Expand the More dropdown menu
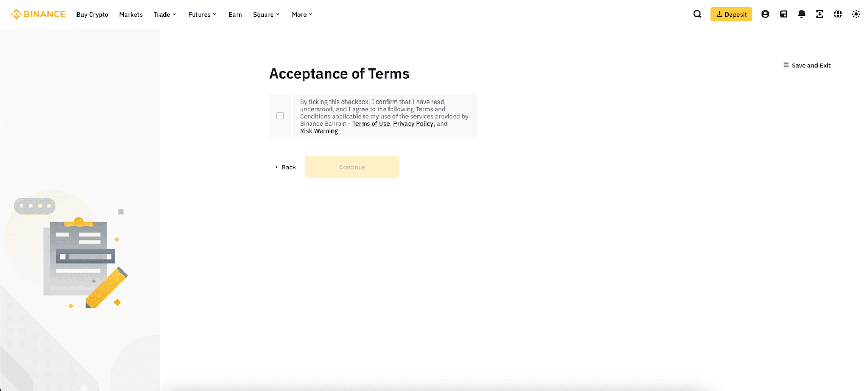The width and height of the screenshot is (868, 391). [302, 15]
